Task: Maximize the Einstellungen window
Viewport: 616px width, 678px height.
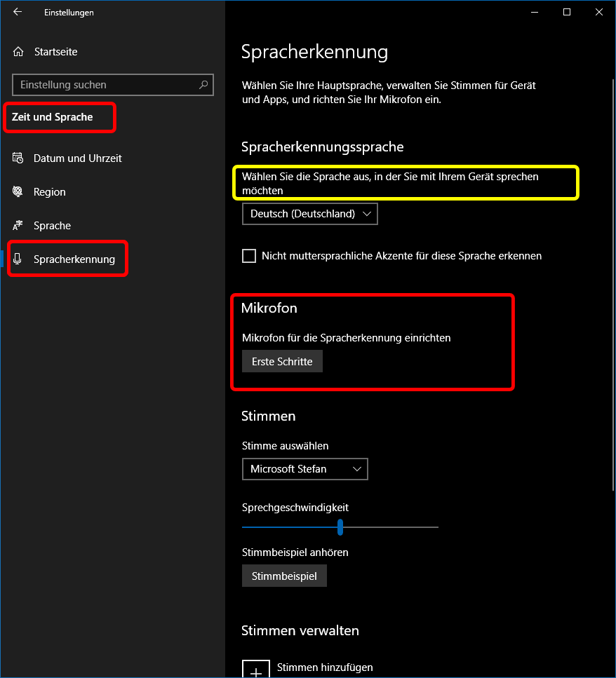Action: (567, 12)
